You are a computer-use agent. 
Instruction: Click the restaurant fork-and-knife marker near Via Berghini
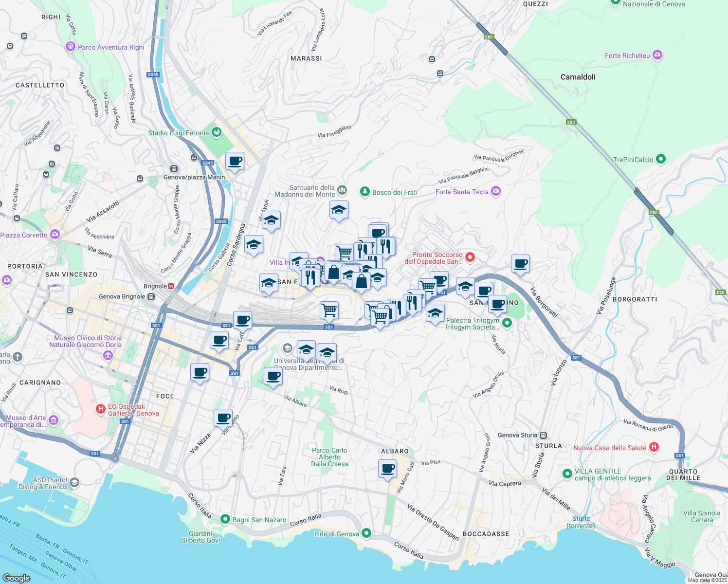coord(386,245)
